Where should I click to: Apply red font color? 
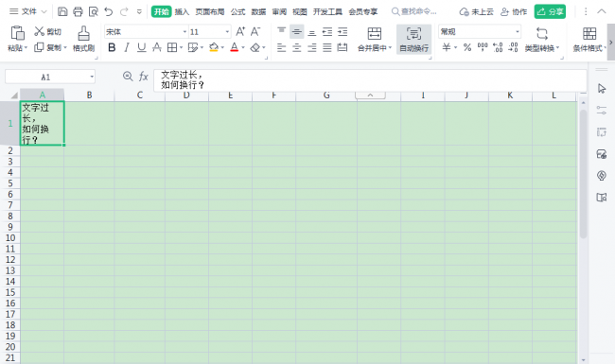pyautogui.click(x=234, y=48)
